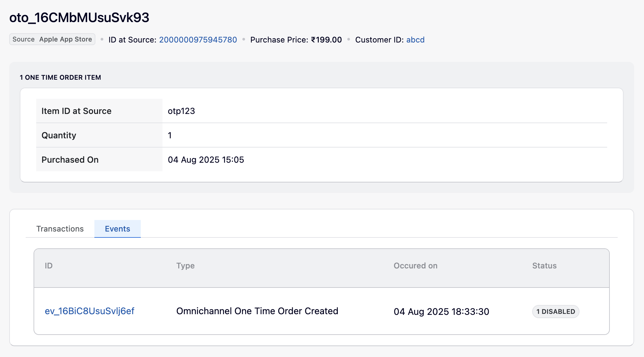Viewport: 644px width, 357px height.
Task: Open ID at Source link 2000000975945780
Action: [198, 40]
